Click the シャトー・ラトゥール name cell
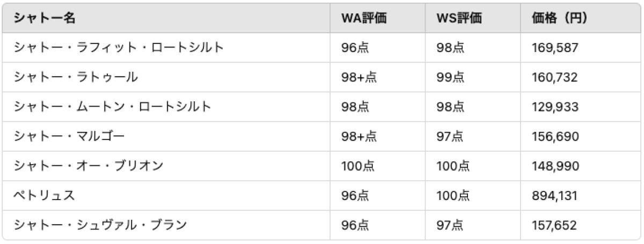 (x=76, y=77)
